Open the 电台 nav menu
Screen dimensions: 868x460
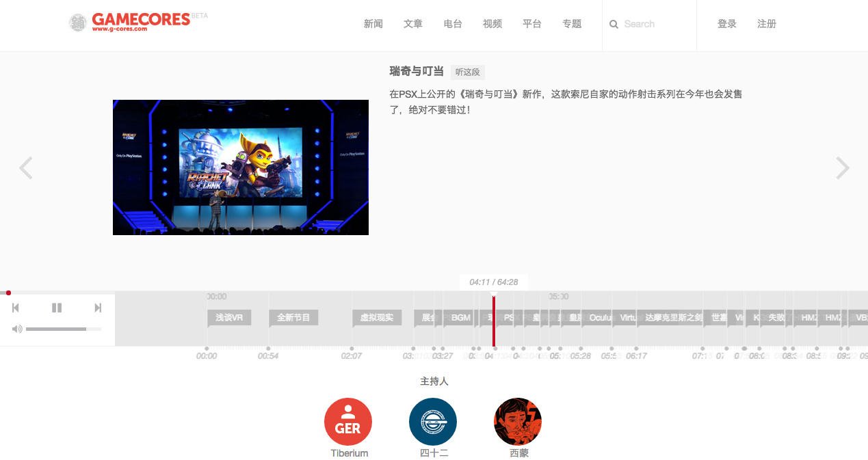[x=453, y=24]
